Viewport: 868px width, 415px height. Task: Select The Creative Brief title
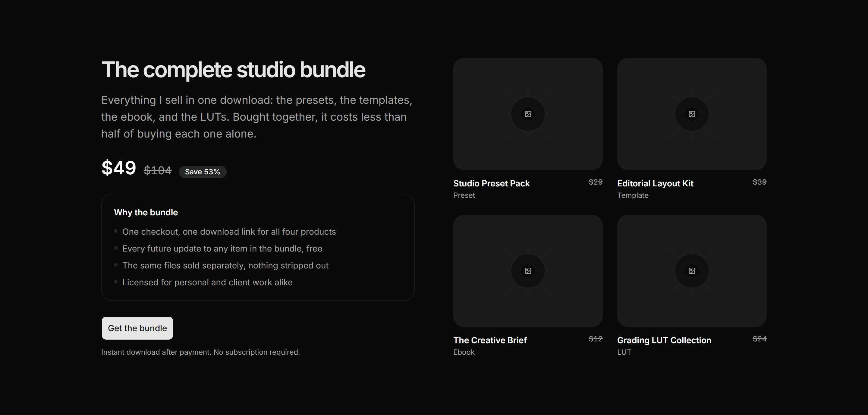click(490, 340)
